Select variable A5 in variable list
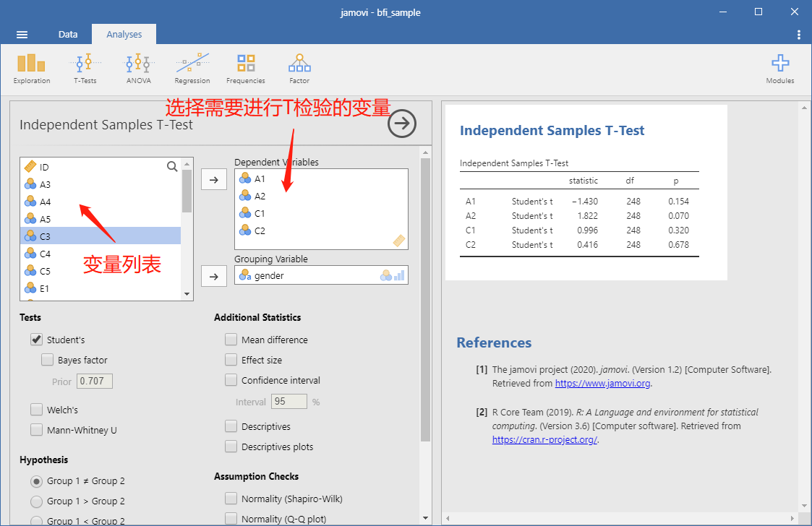812x526 pixels. pyautogui.click(x=101, y=219)
